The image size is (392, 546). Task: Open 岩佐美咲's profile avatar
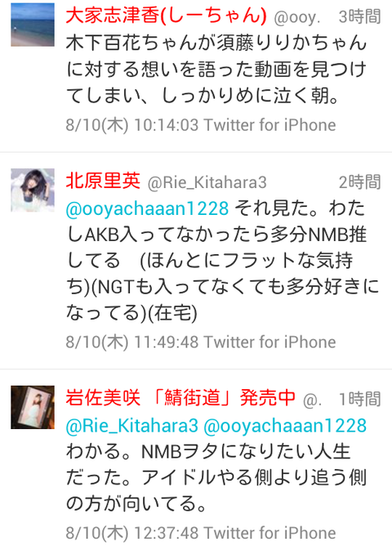click(x=33, y=407)
